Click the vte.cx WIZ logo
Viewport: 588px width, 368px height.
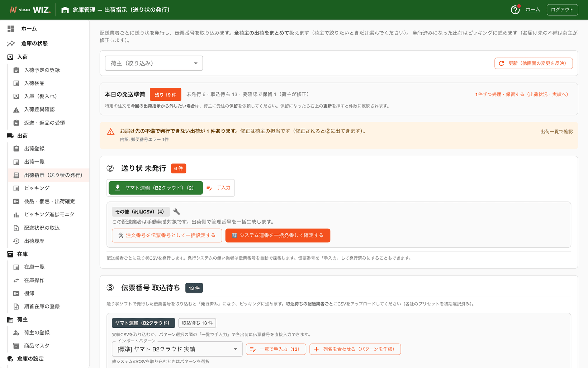(30, 10)
